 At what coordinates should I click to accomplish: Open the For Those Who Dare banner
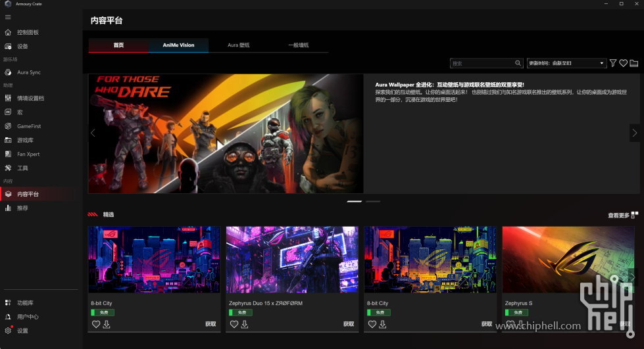pos(226,133)
